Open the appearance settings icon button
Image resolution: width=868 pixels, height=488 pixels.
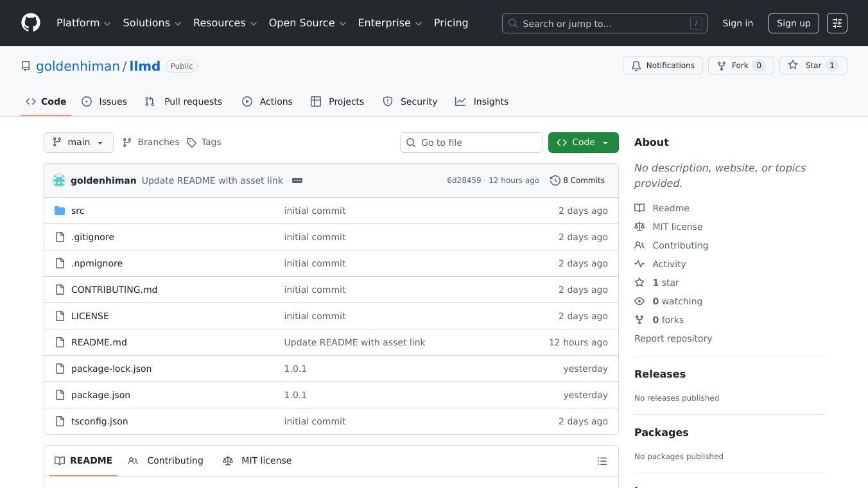tap(837, 23)
